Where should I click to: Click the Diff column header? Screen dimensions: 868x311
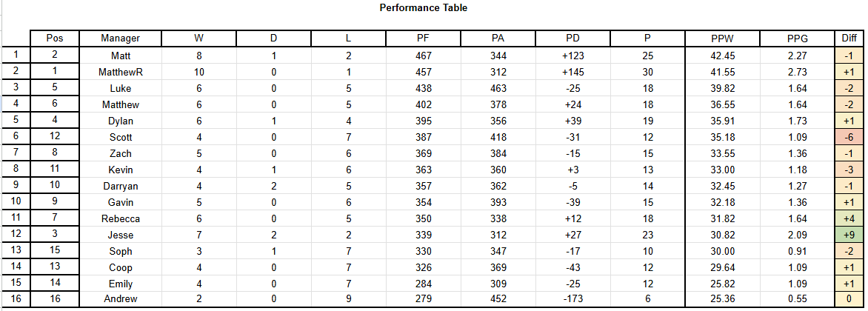849,39
